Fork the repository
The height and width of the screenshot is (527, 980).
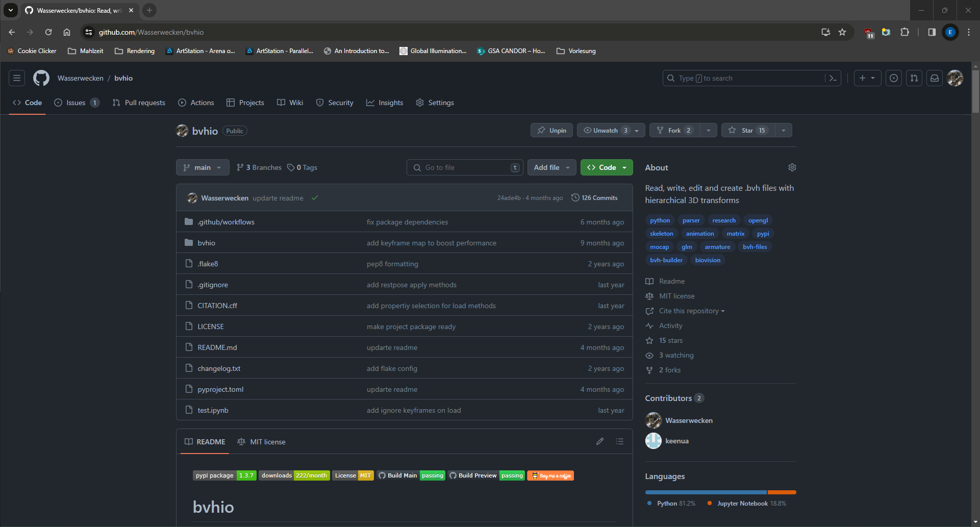pos(674,131)
